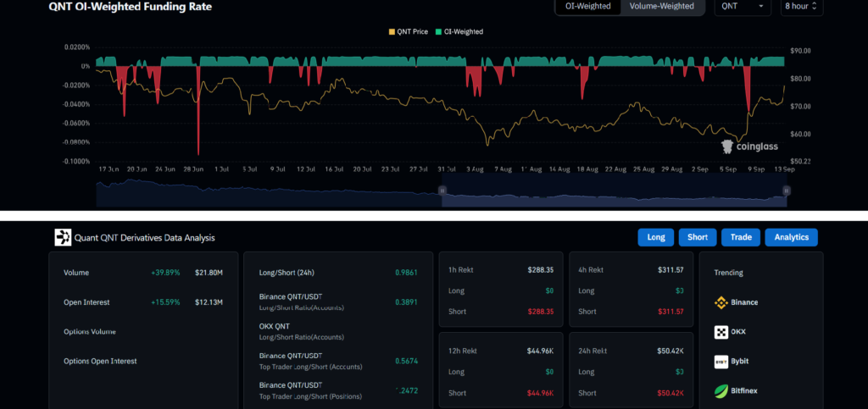Screen dimensions: 868x409
Task: Click the OKX logo icon in Trending
Action: (721, 332)
